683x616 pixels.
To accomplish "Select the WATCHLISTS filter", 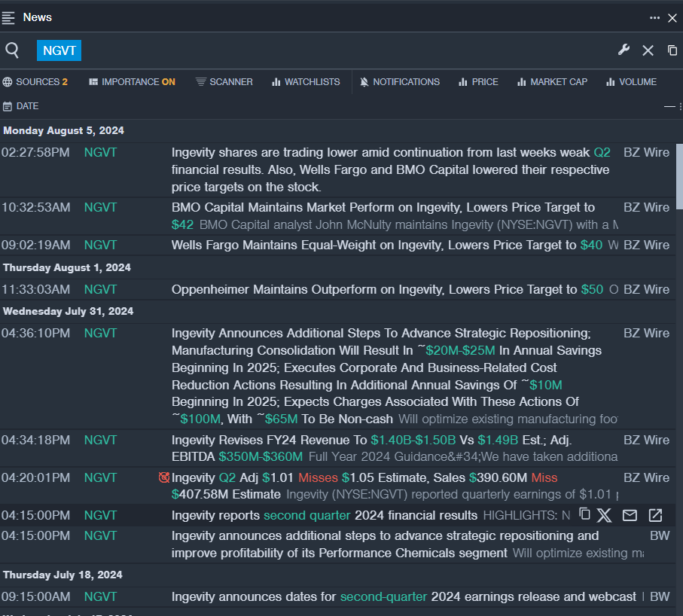I will pyautogui.click(x=306, y=82).
